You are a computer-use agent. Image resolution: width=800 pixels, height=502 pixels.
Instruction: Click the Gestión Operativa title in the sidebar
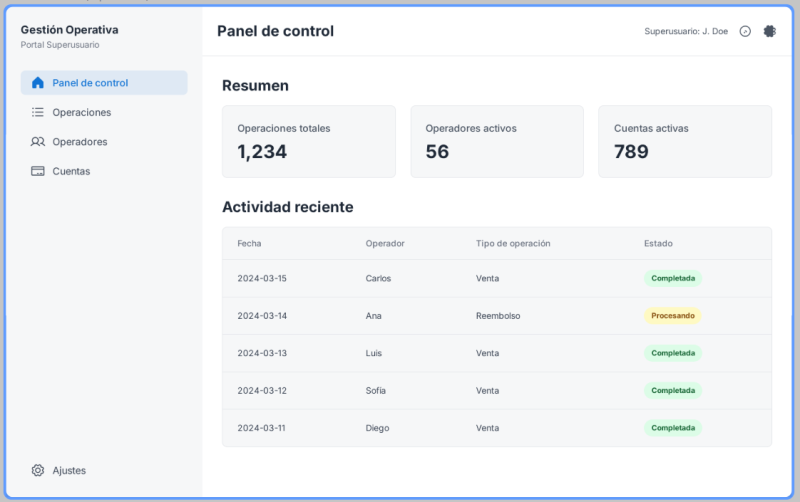tap(69, 30)
